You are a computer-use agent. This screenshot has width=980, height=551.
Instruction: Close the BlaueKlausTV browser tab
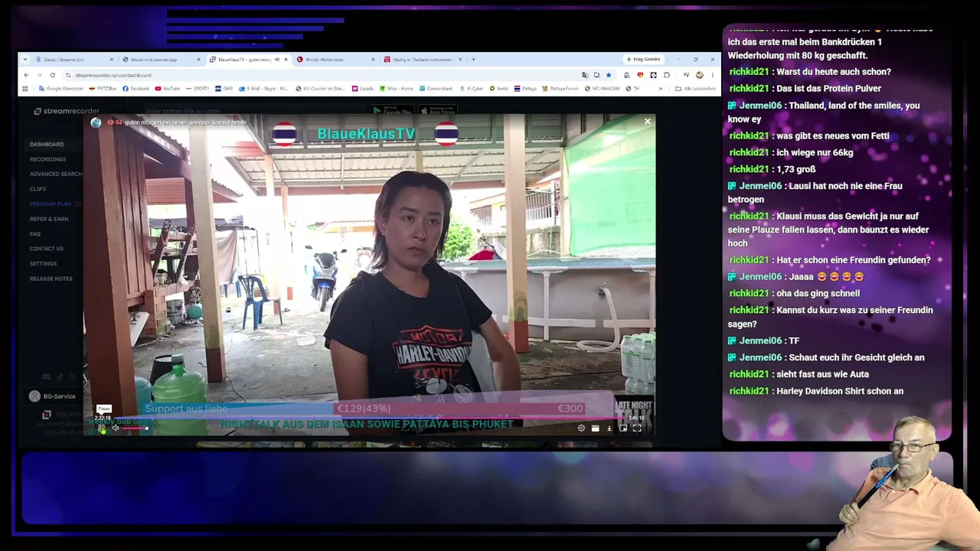tap(286, 59)
